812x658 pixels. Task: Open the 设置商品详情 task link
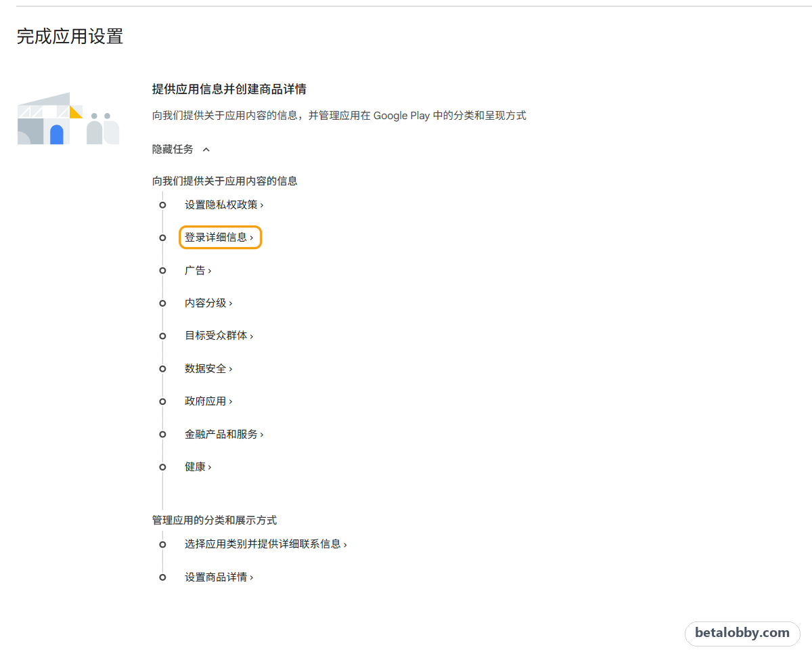219,577
